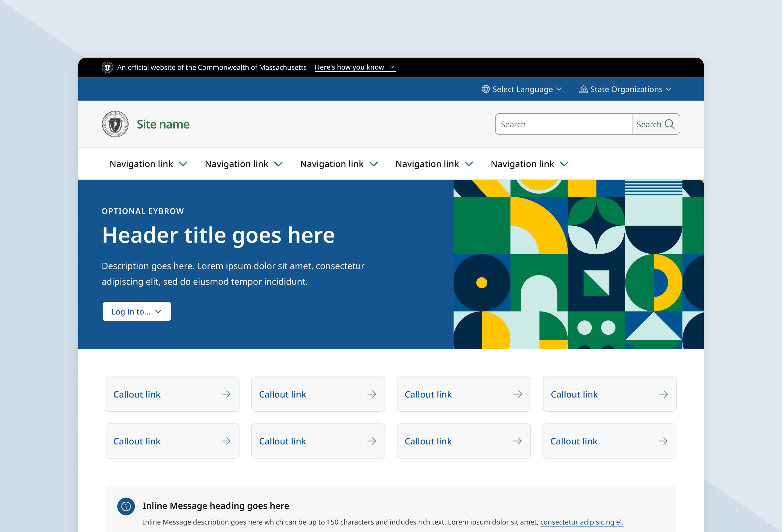The image size is (782, 532).
Task: Expand the first Navigation link chevron
Action: point(184,164)
